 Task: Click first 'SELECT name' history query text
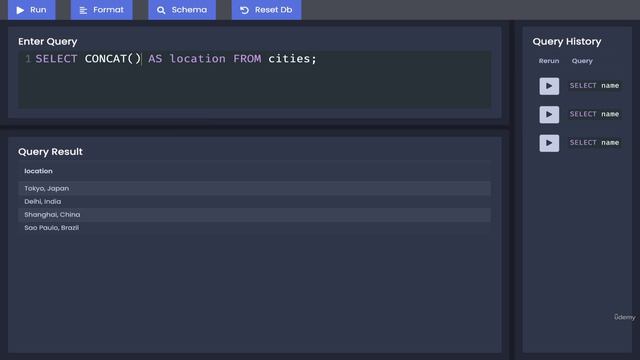594,85
